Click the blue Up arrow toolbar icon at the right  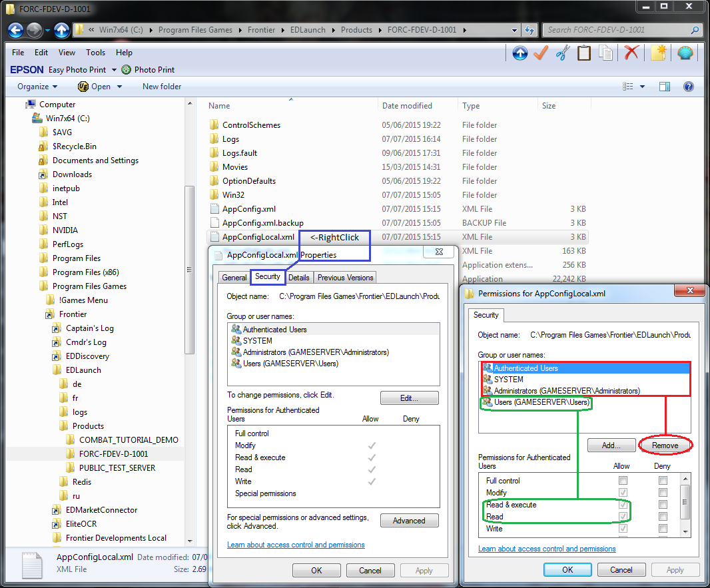click(520, 53)
